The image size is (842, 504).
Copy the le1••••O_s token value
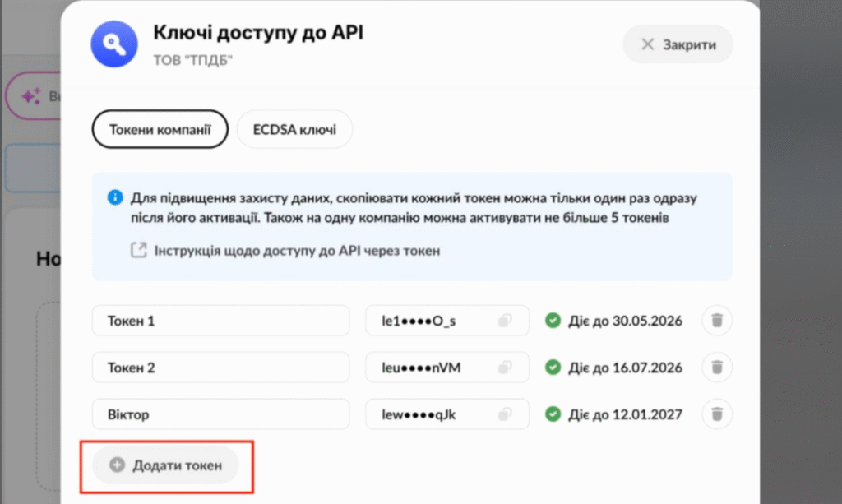(505, 321)
